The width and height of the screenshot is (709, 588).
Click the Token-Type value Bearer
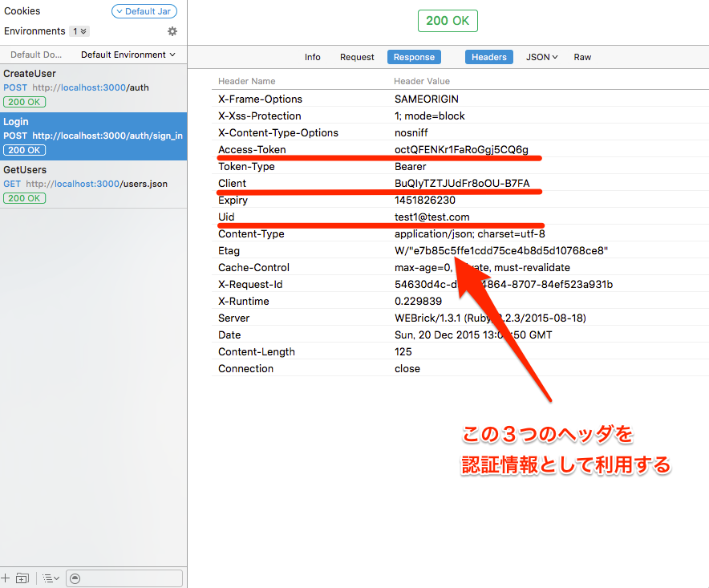coord(410,166)
